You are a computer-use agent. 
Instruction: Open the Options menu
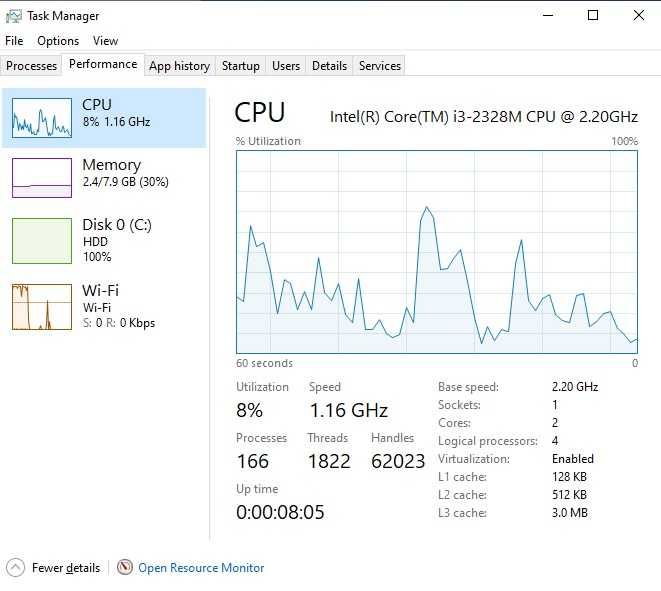[58, 41]
